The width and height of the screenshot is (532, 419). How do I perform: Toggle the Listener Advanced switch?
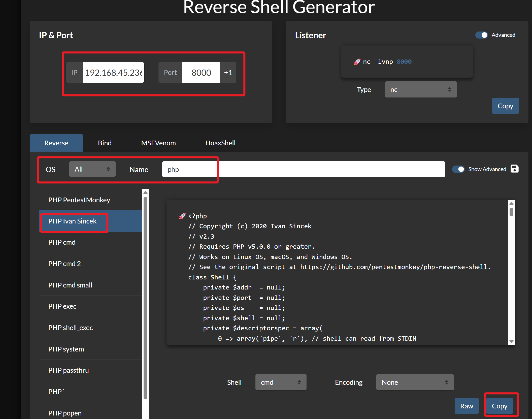(x=481, y=35)
